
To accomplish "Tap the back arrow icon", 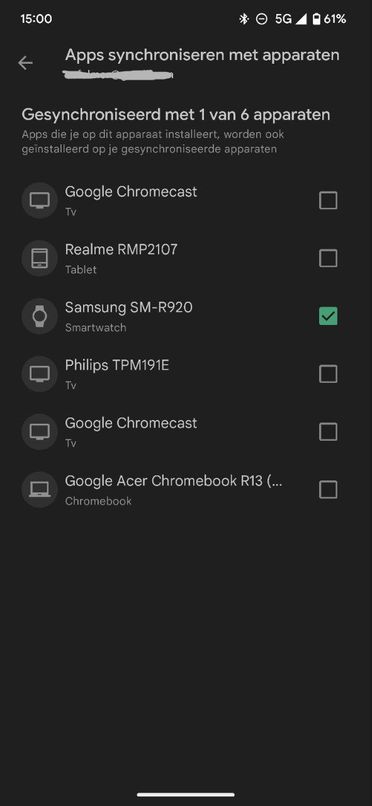I will tap(25, 63).
